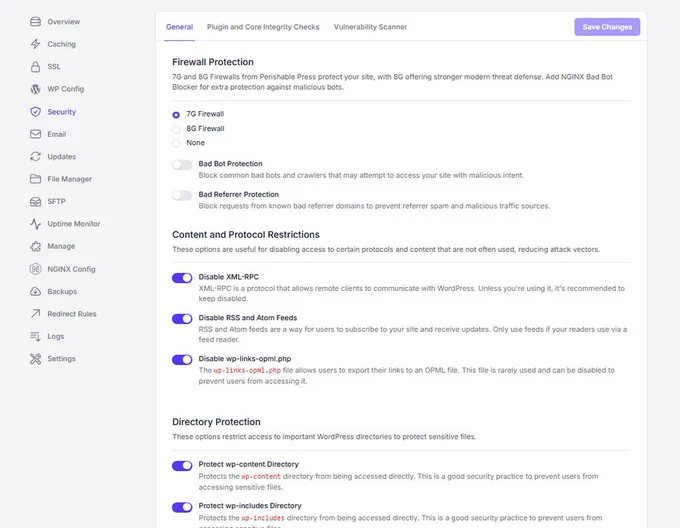
Task: Turn off Protect wp-content Directory toggle
Action: [182, 466]
